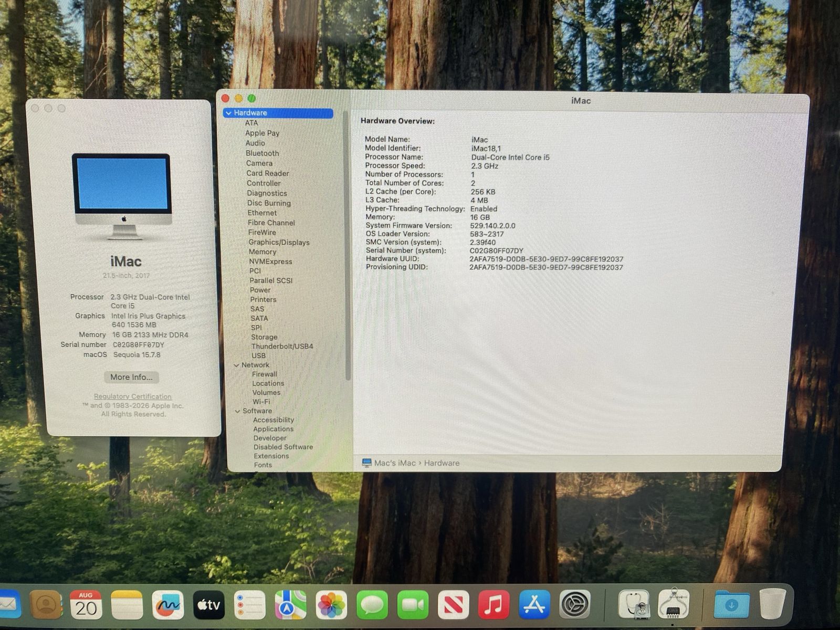This screenshot has width=840, height=630.
Task: Open the Downloads folder in the Dock
Action: click(732, 605)
